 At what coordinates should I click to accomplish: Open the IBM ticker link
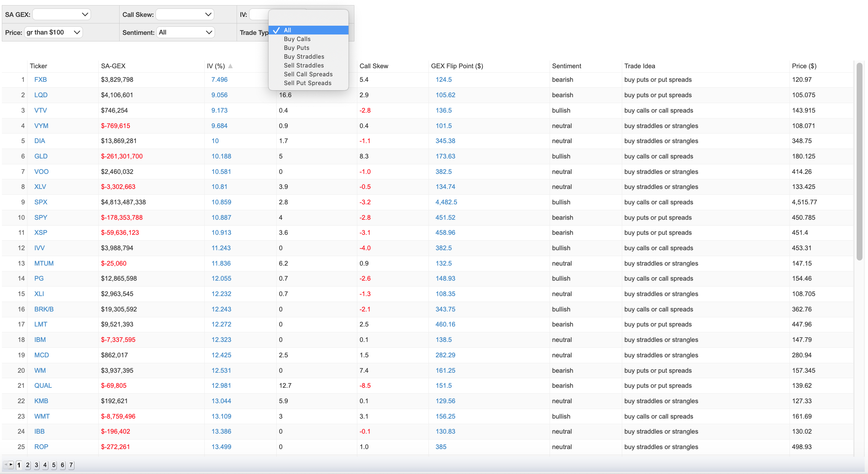pyautogui.click(x=40, y=340)
